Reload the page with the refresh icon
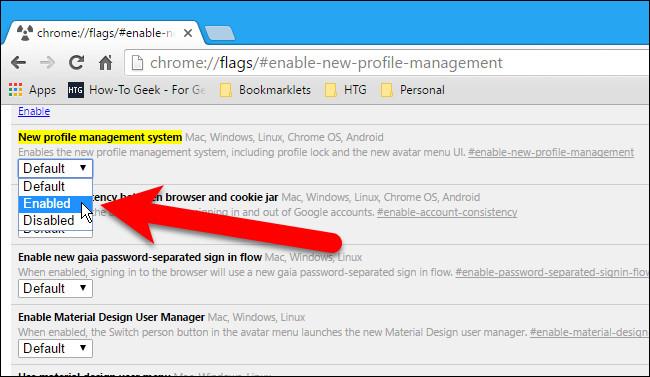Viewport: 650px width, 377px height. click(77, 63)
